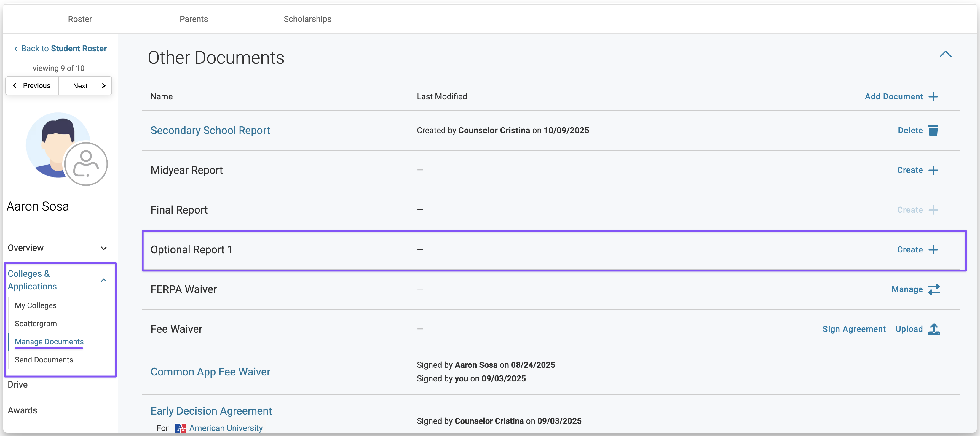Screen dimensions: 980x436
Task: Click the American University logo icon
Action: pyautogui.click(x=180, y=428)
